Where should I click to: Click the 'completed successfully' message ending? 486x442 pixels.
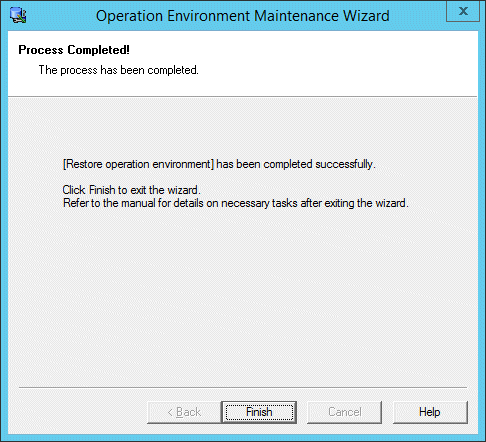[x=319, y=164]
